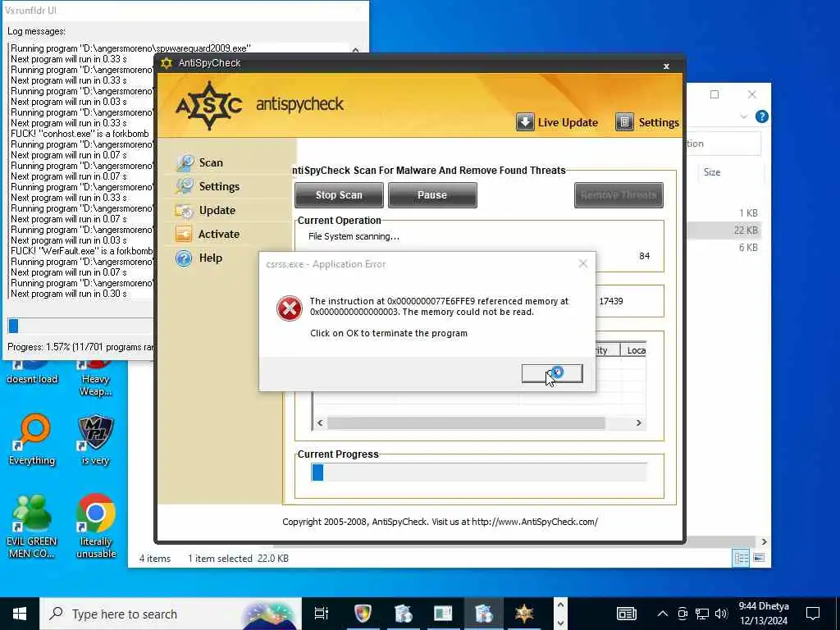
Task: Show hidden system tray icons chevron
Action: [662, 614]
